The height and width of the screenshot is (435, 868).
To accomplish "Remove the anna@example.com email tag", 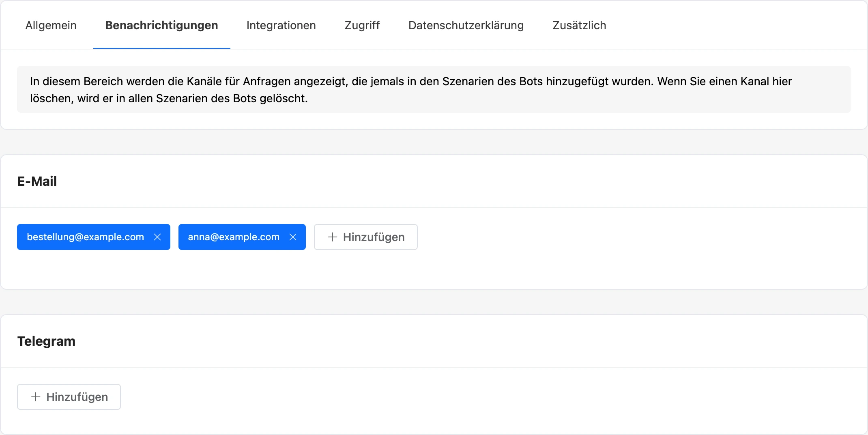I will pos(293,237).
